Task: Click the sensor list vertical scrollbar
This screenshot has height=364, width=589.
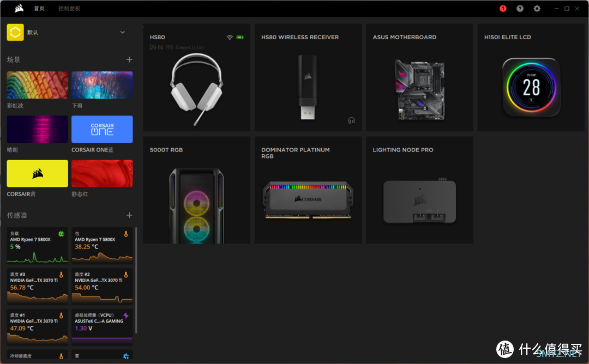Action: 136,280
